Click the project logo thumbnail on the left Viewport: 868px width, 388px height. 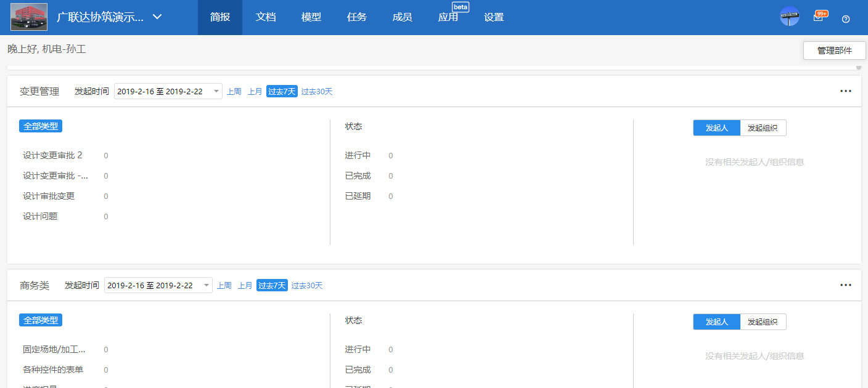pyautogui.click(x=28, y=16)
